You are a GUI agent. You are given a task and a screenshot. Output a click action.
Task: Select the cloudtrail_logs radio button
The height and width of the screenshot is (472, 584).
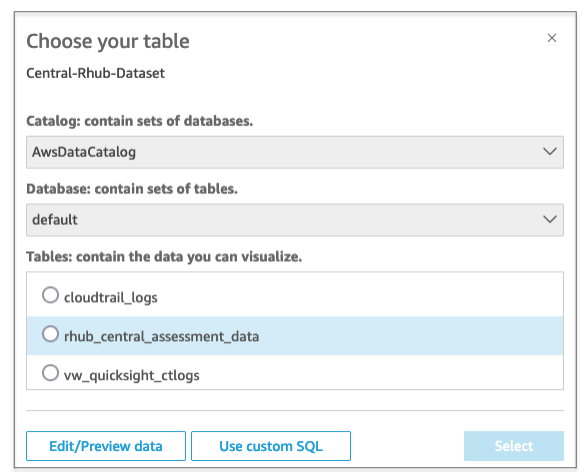click(50, 295)
